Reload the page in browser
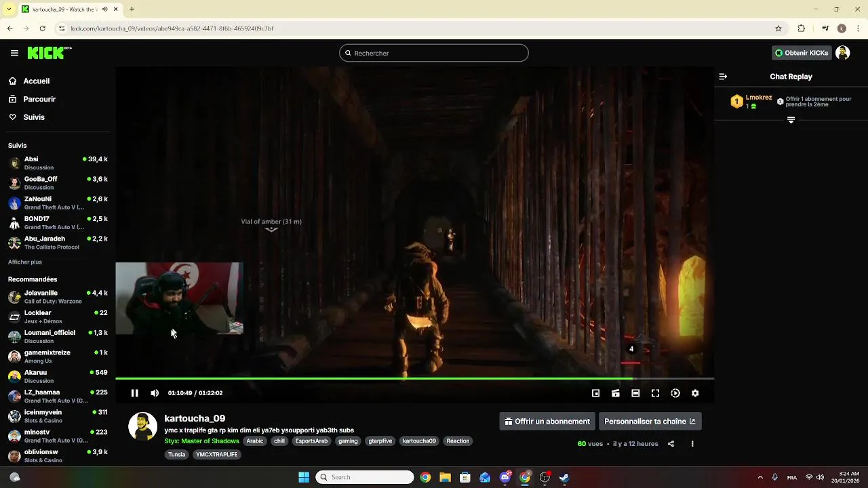868x488 pixels. (x=42, y=28)
